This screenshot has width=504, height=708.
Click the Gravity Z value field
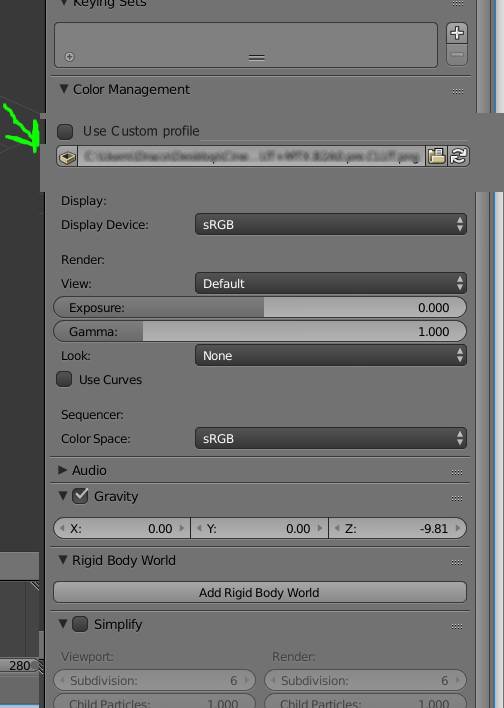pyautogui.click(x=397, y=528)
